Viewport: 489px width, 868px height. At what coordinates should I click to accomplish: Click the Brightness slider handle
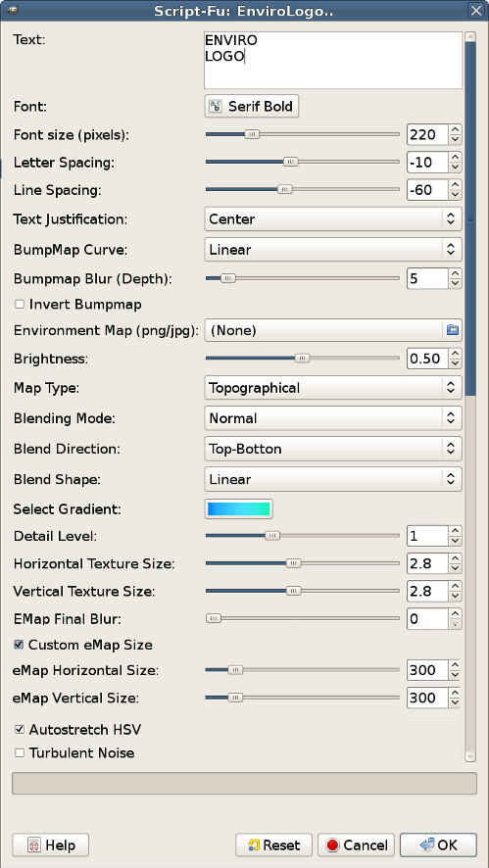[x=302, y=359]
